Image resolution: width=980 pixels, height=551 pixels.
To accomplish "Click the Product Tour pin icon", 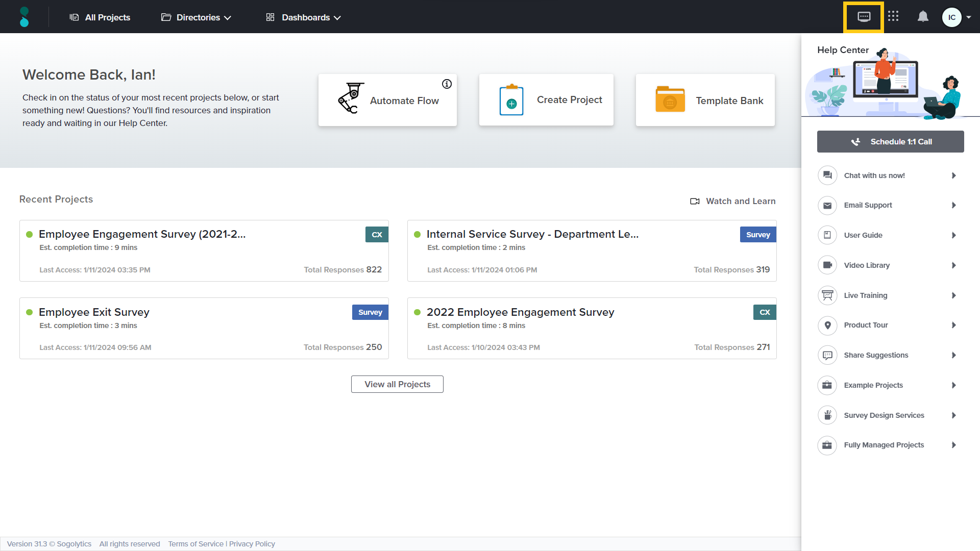I will (x=827, y=325).
